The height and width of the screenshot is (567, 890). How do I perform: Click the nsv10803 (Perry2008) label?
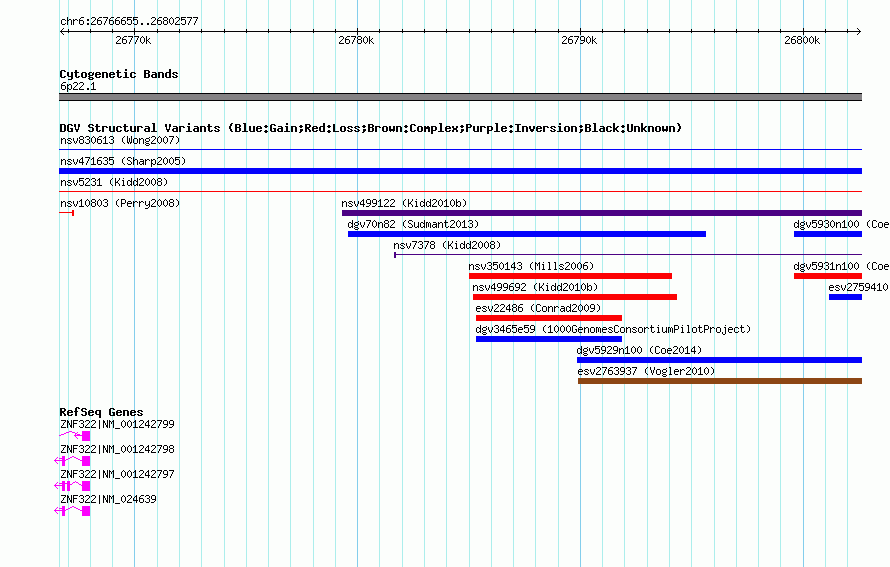coord(120,203)
